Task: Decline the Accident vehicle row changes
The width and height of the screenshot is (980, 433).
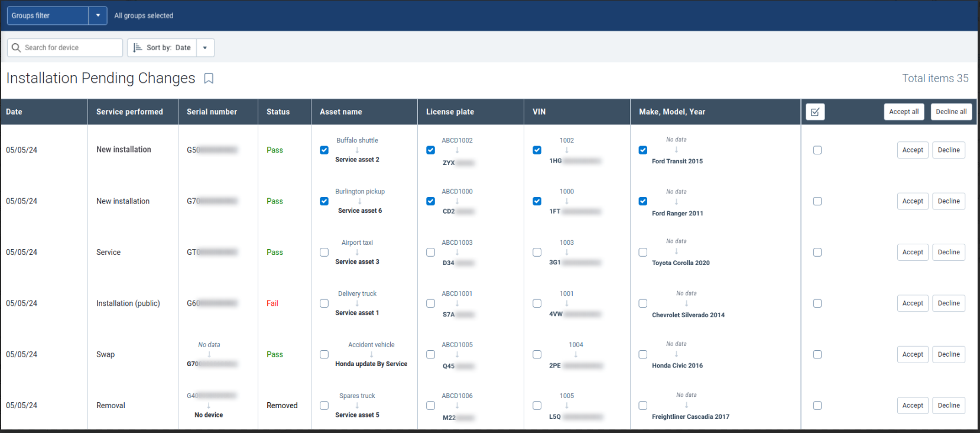Action: (x=949, y=354)
